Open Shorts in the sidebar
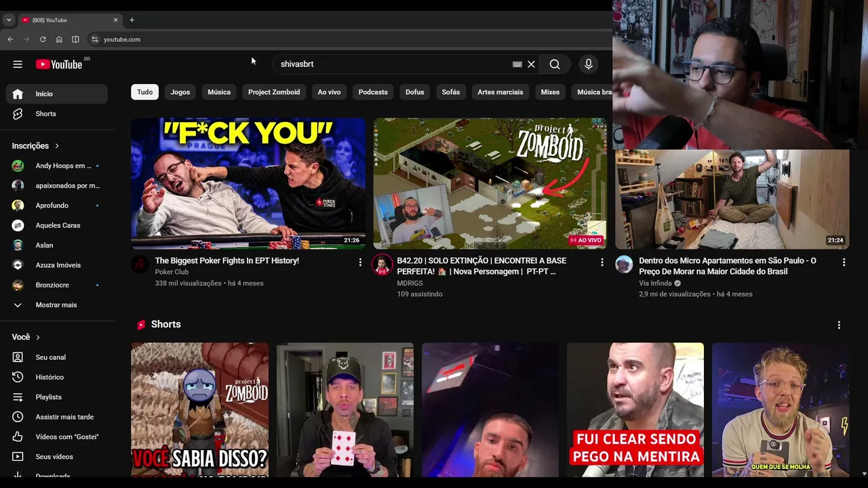The height and width of the screenshot is (488, 868). (57, 114)
